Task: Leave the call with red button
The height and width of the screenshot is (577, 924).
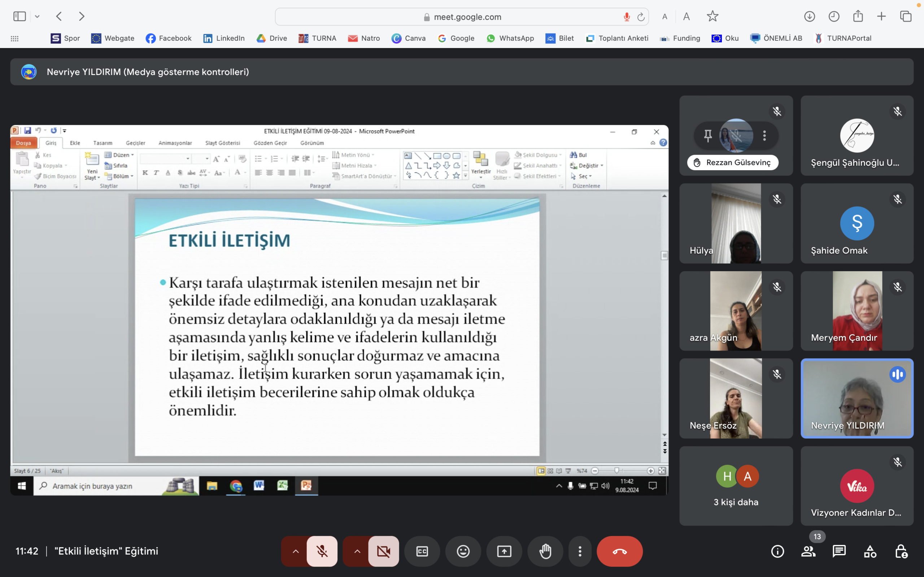Action: click(x=619, y=551)
